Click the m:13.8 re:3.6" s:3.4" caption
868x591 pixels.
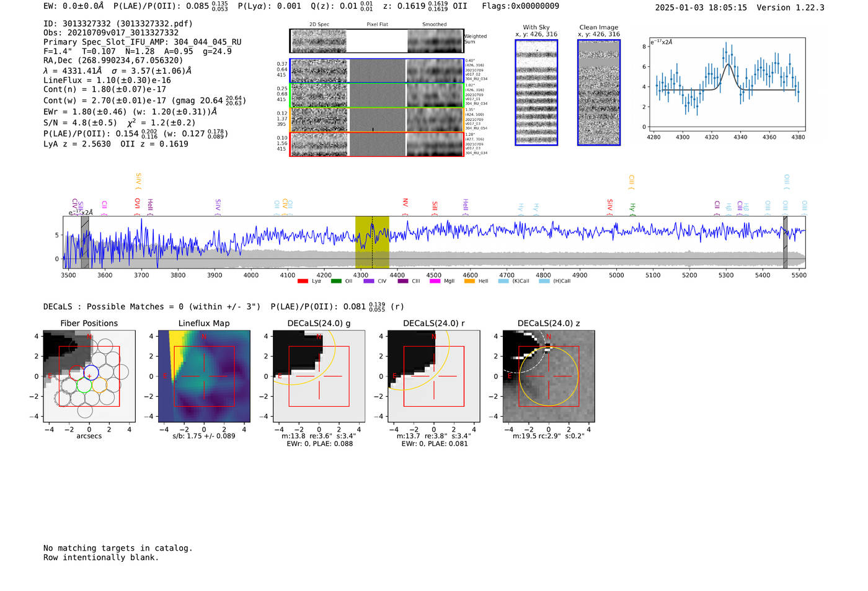tap(319, 436)
